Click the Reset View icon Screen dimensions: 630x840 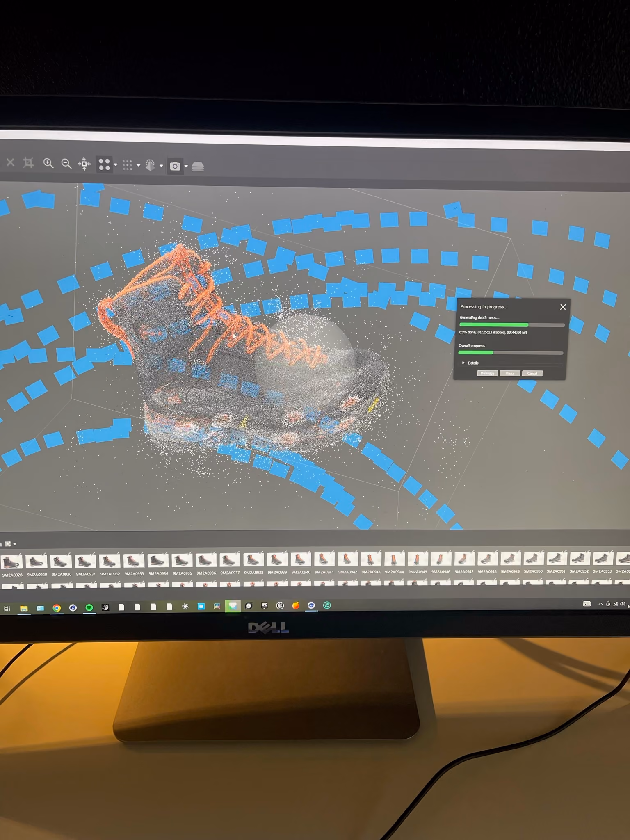click(84, 164)
